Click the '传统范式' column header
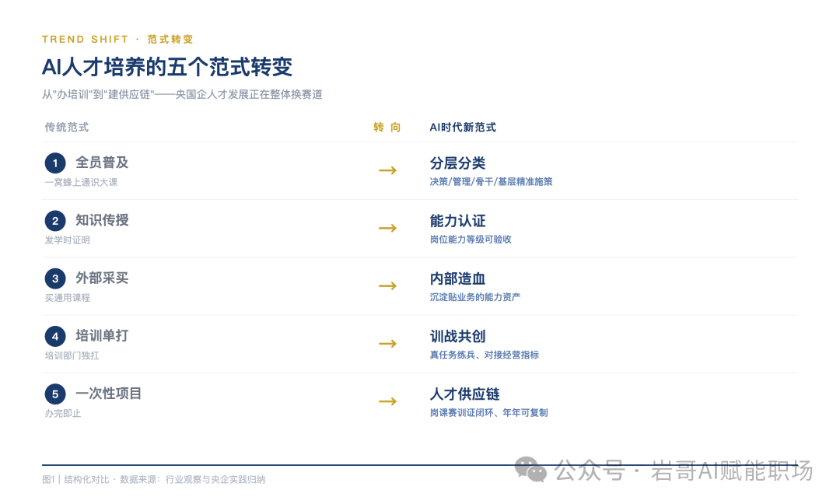The image size is (840, 504). 66,128
